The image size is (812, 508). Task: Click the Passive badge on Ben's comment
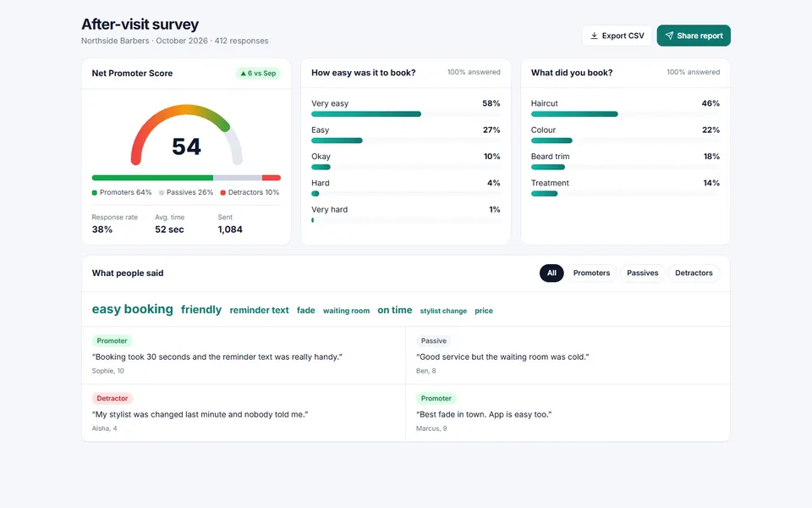click(x=433, y=340)
